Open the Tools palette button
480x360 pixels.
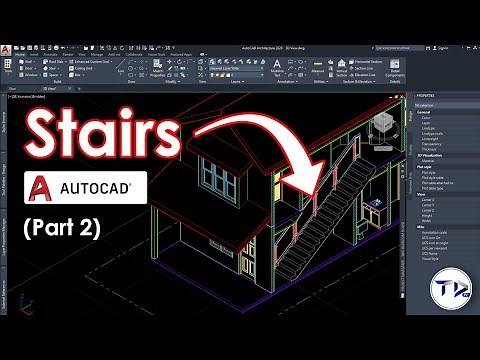pos(8,66)
